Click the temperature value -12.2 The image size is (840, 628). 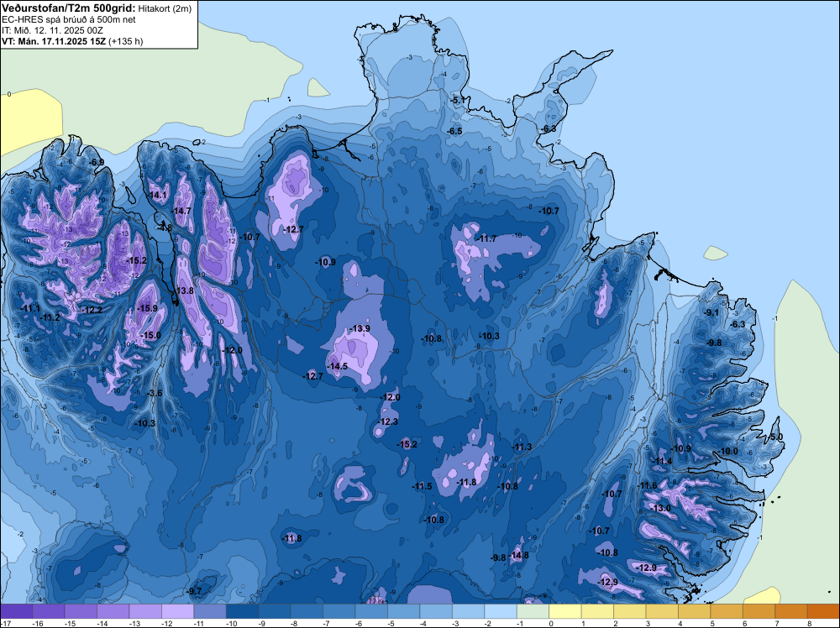coord(92,310)
